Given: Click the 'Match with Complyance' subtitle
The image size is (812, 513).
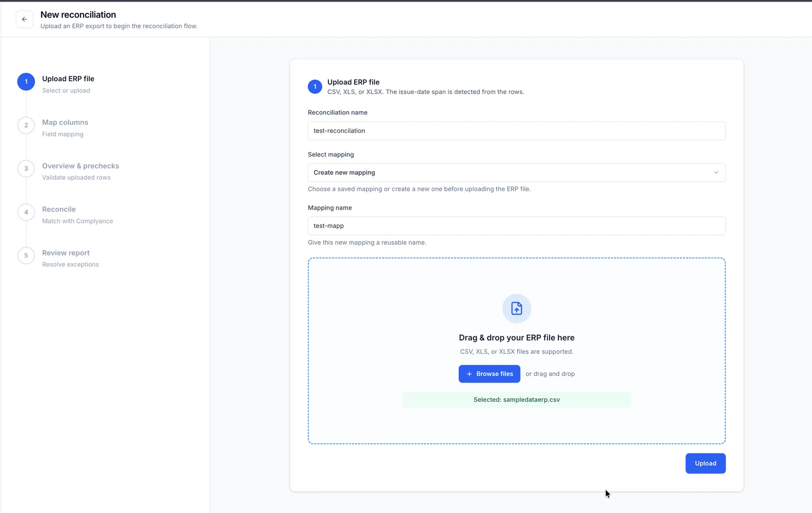Looking at the screenshot, I should [78, 221].
